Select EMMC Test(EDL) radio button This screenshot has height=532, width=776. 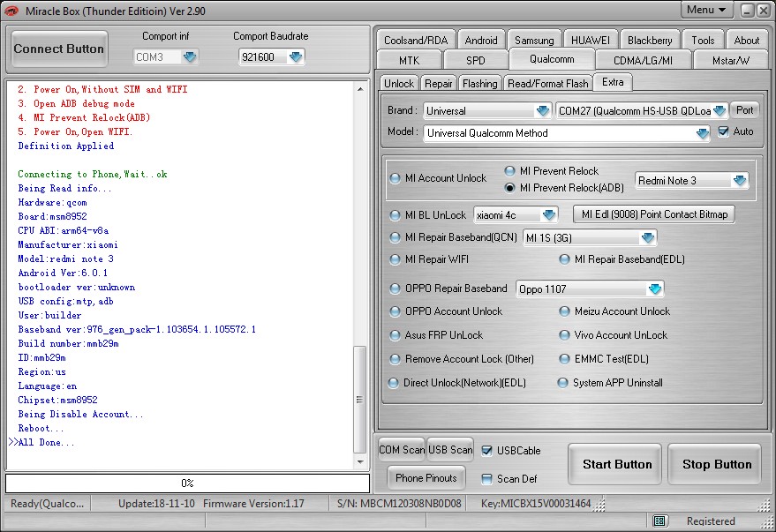564,359
